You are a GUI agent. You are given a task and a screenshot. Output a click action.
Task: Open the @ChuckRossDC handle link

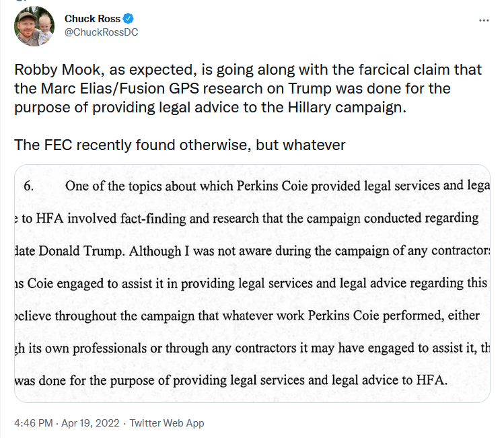tap(101, 32)
